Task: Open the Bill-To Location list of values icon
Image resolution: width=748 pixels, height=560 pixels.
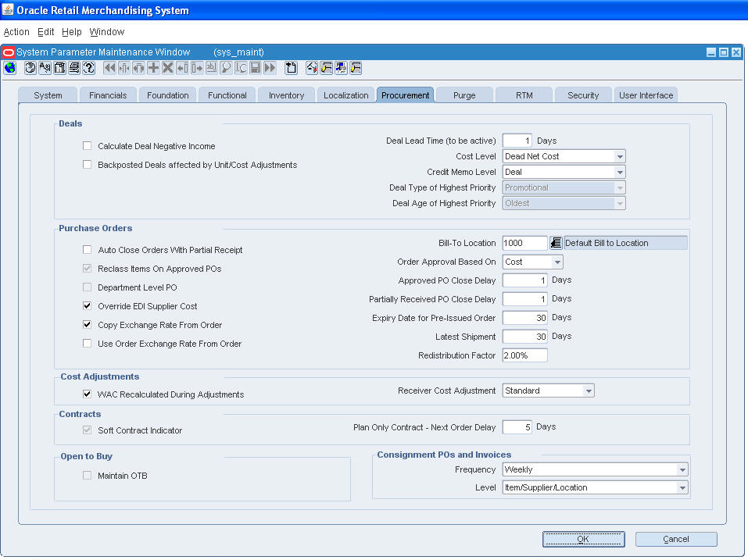Action: (556, 243)
